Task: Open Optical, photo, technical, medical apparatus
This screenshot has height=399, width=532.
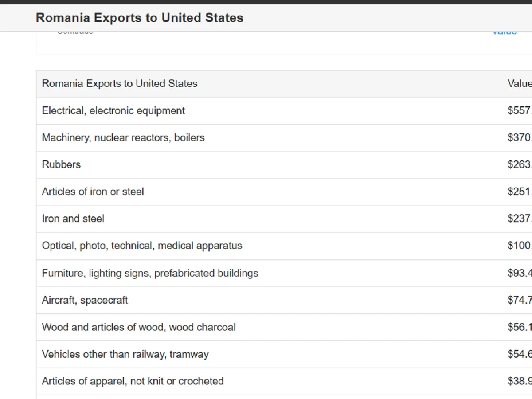Action: [x=142, y=246]
